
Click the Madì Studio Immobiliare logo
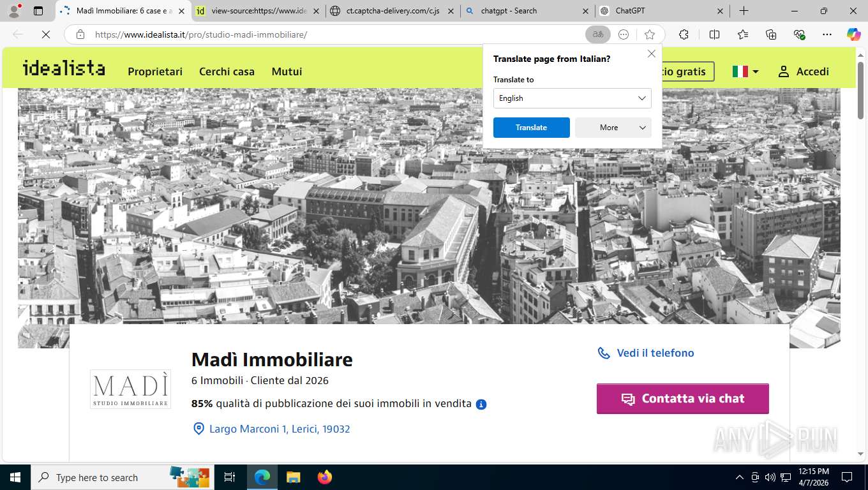coord(130,389)
